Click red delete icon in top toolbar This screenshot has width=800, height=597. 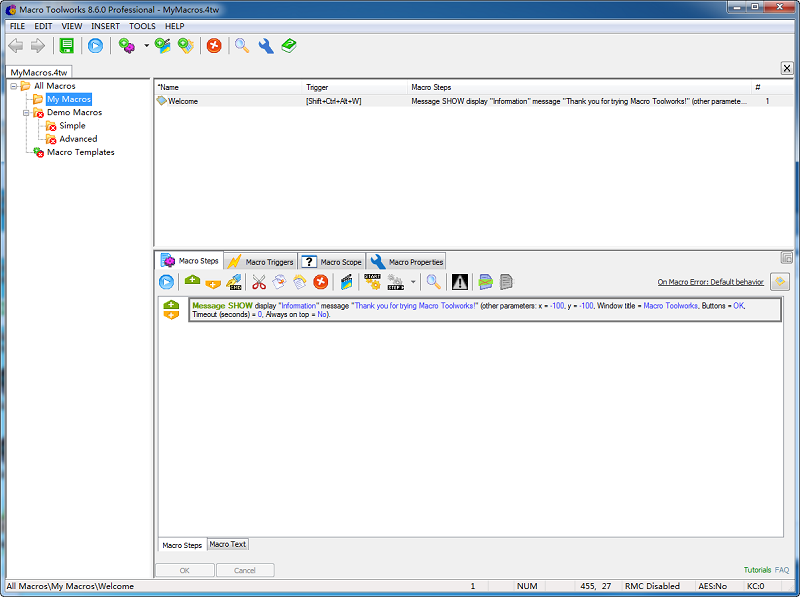click(x=214, y=45)
